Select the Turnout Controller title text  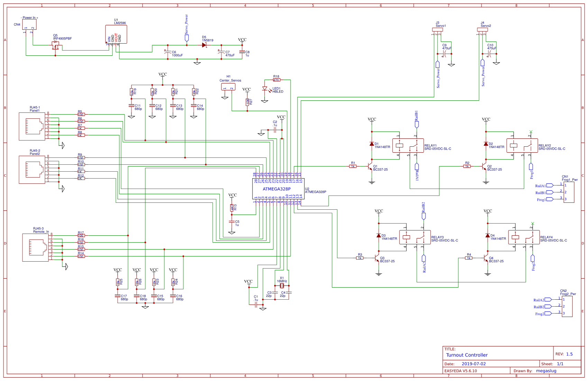click(x=467, y=355)
